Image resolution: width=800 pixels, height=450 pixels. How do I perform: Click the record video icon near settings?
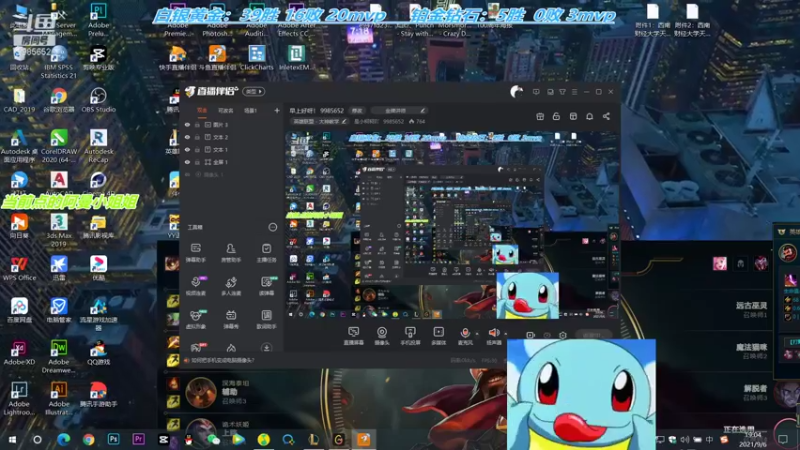(x=531, y=335)
